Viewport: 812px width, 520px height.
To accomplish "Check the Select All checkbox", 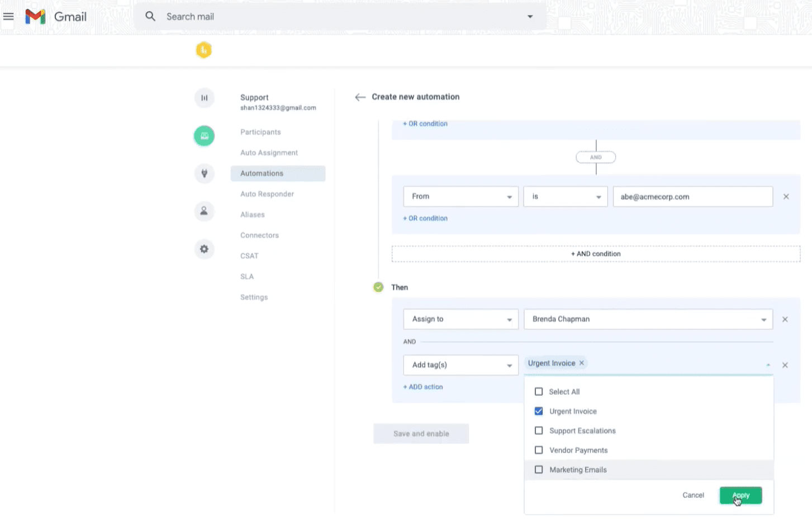I will (539, 392).
